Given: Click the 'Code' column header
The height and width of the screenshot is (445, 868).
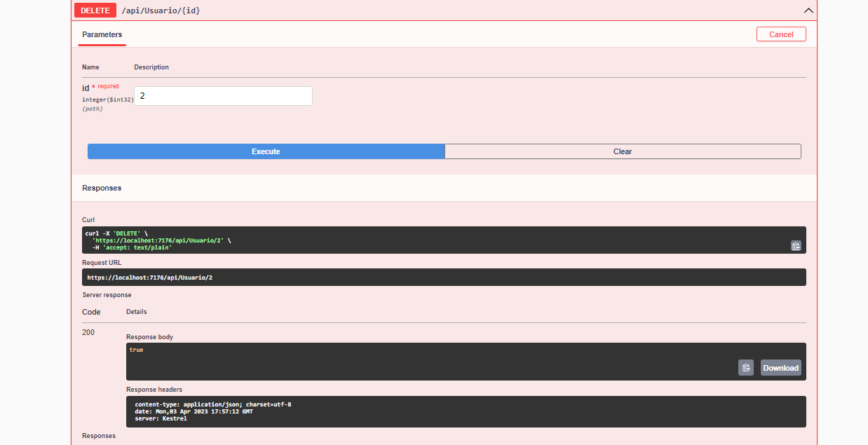Looking at the screenshot, I should [x=91, y=312].
